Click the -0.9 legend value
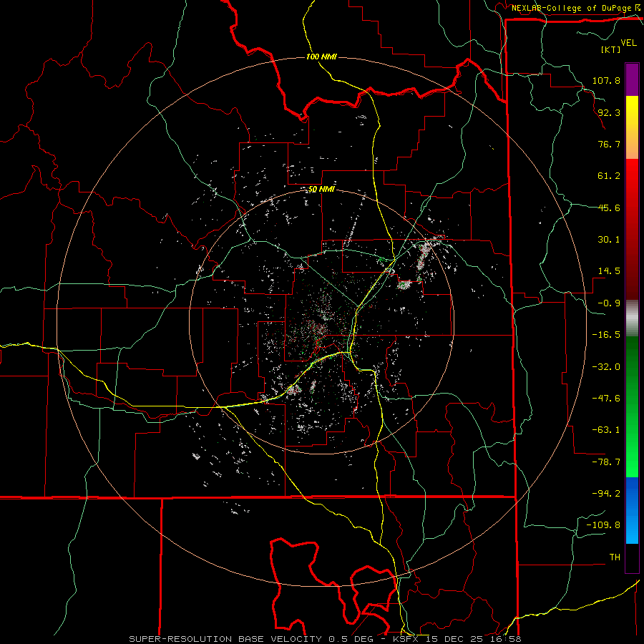The width and height of the screenshot is (644, 644). point(609,303)
